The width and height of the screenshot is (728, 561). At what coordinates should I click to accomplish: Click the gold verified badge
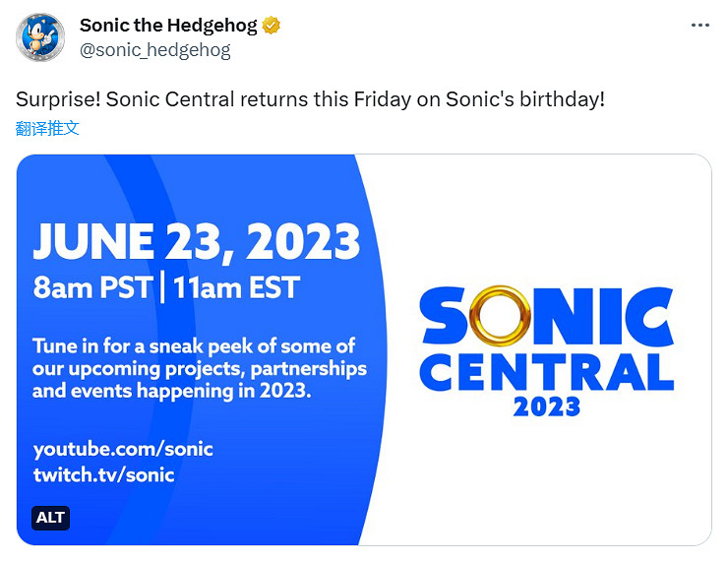(x=272, y=27)
